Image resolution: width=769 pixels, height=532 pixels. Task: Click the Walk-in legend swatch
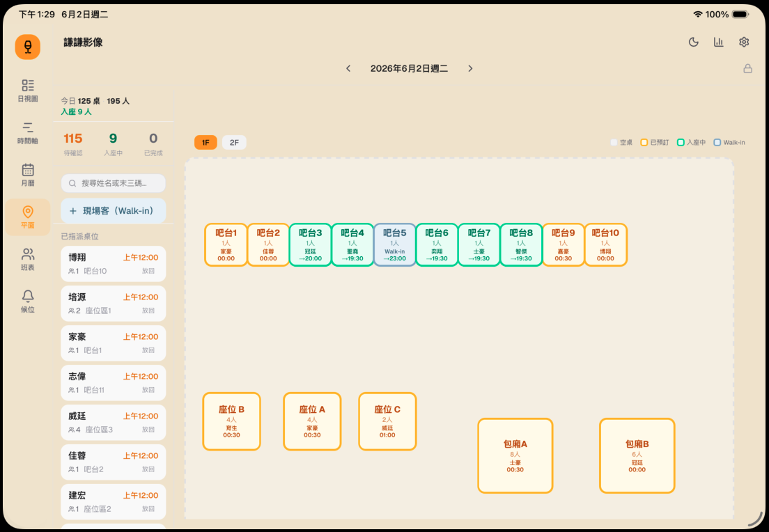[x=717, y=143]
